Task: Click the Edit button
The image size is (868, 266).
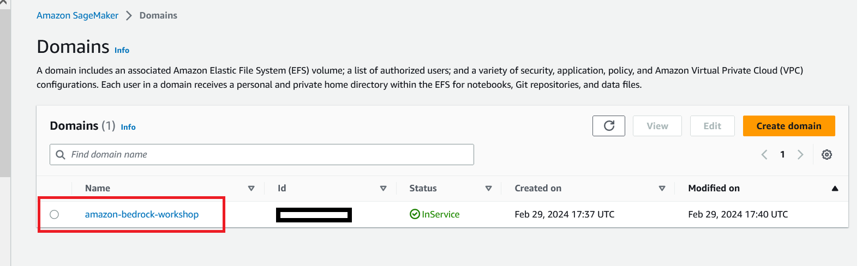Action: (x=712, y=126)
